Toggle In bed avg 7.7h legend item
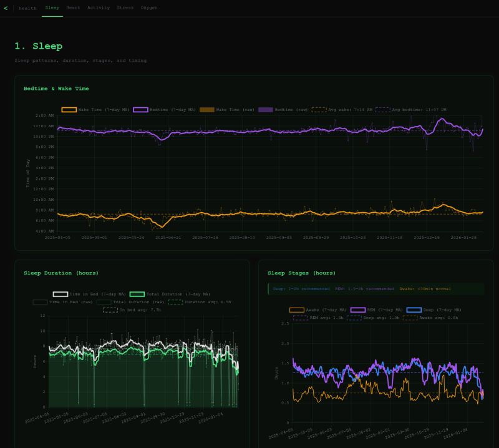This screenshot has width=499, height=448. (x=110, y=309)
